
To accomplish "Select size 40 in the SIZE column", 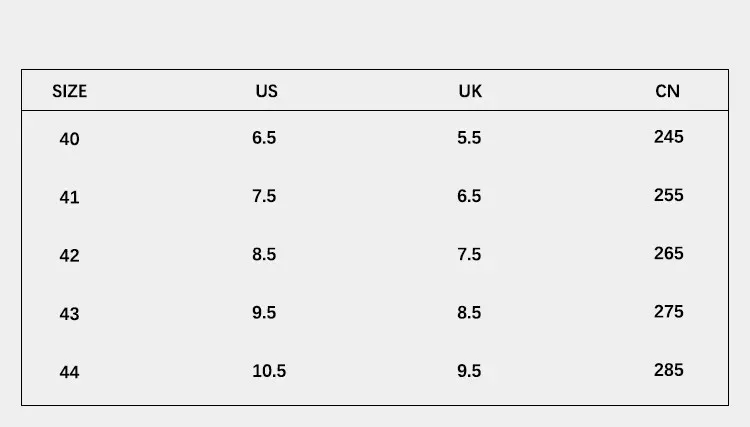I will (x=69, y=139).
